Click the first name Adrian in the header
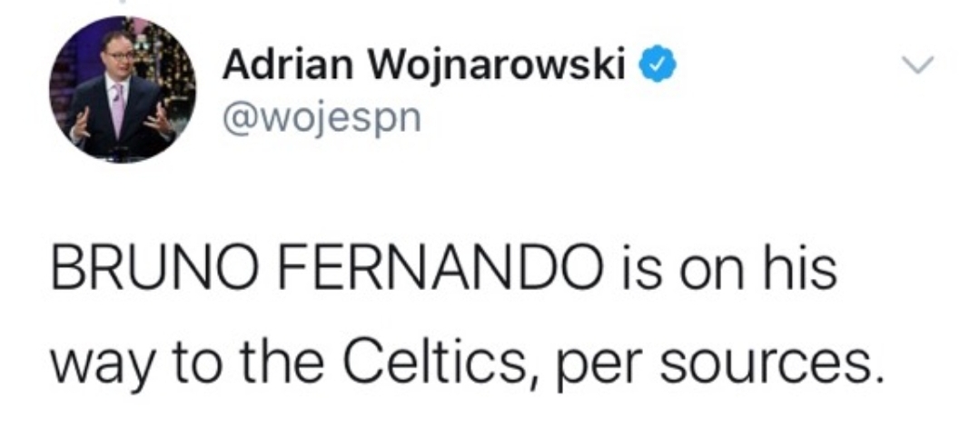The width and height of the screenshot is (980, 438). [283, 65]
